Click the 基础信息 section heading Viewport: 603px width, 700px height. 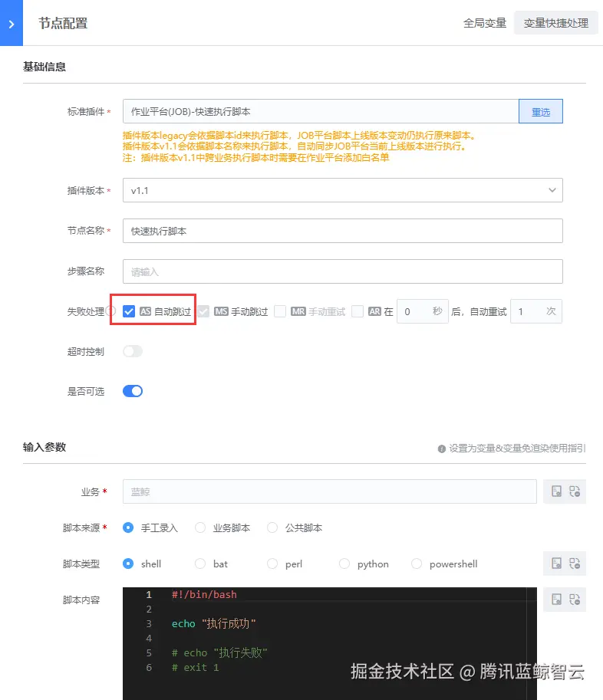point(44,67)
